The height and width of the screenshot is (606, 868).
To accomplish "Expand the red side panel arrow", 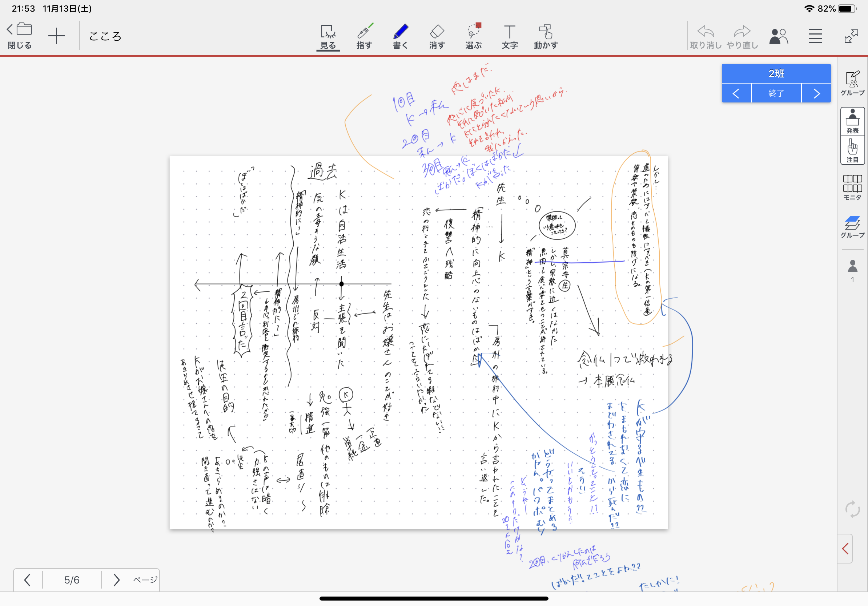I will pos(845,549).
